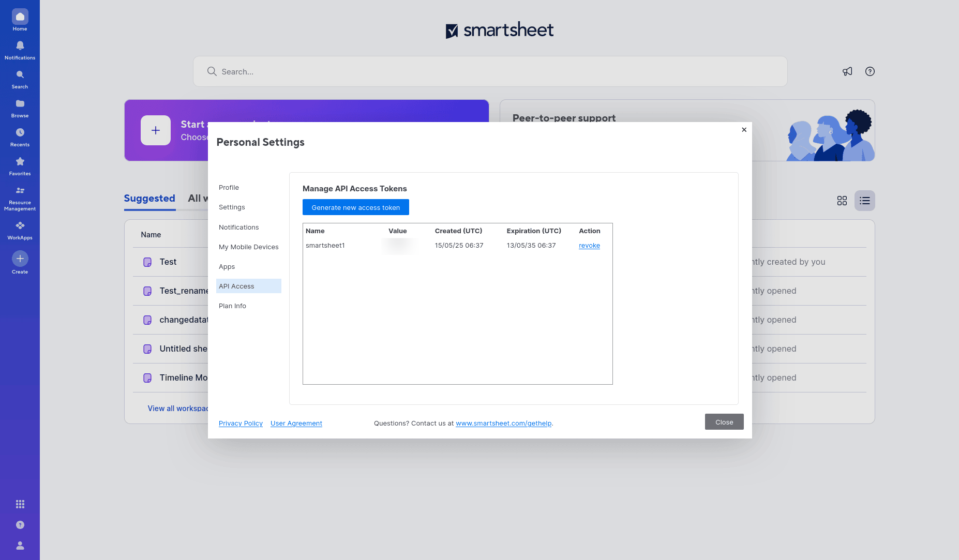Select API Access in Personal Settings
Viewport: 959px width, 560px height.
click(x=249, y=286)
